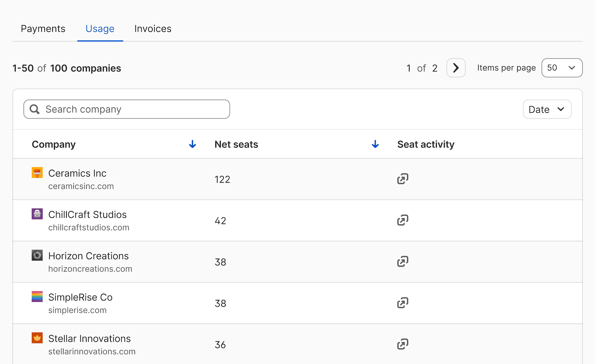Viewport: 595px width, 364px height.
Task: Click the Horizon Creations company name
Action: (89, 256)
